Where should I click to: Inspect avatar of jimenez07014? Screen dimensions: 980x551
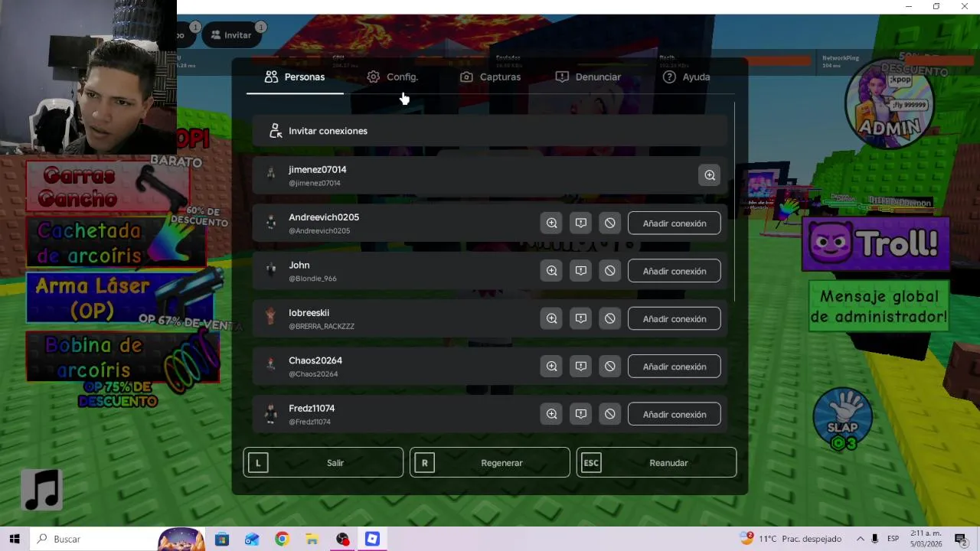(x=710, y=175)
